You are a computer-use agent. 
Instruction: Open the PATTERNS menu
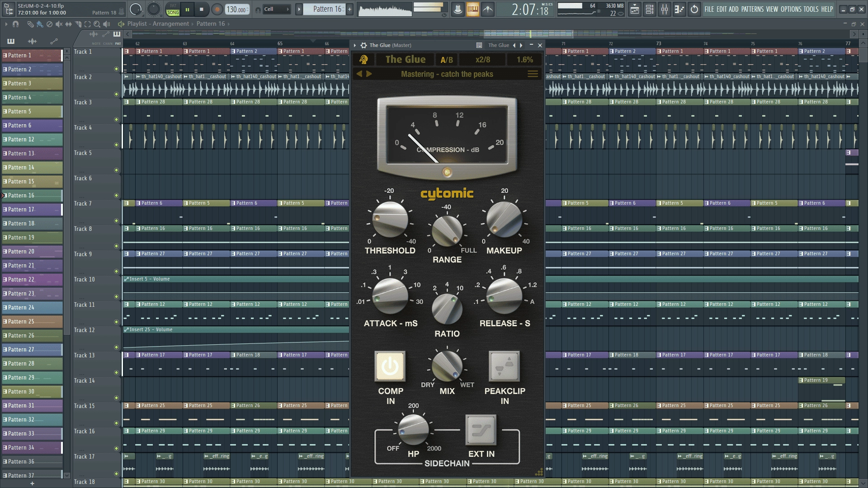[752, 9]
